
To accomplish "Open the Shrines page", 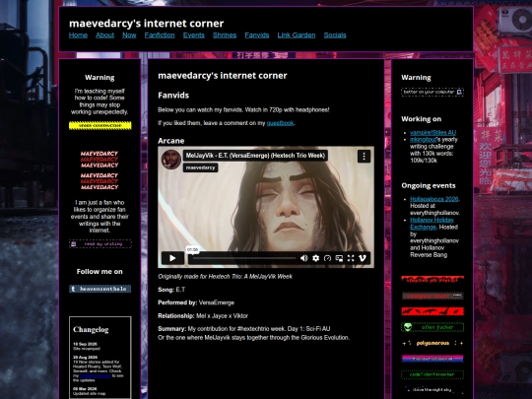I will tap(225, 35).
